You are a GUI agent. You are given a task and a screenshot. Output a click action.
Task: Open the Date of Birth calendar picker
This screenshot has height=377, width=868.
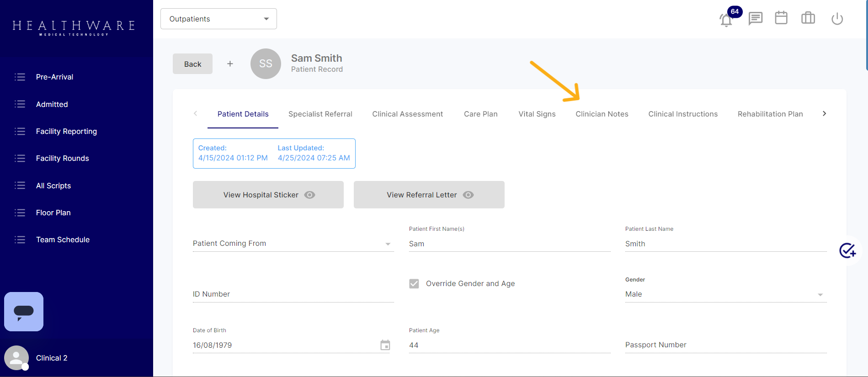(385, 345)
